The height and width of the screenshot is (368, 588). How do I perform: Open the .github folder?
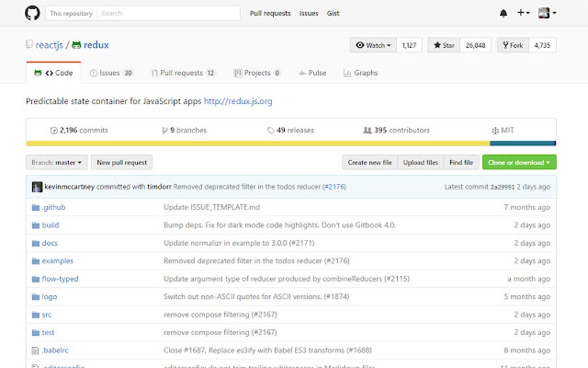54,207
